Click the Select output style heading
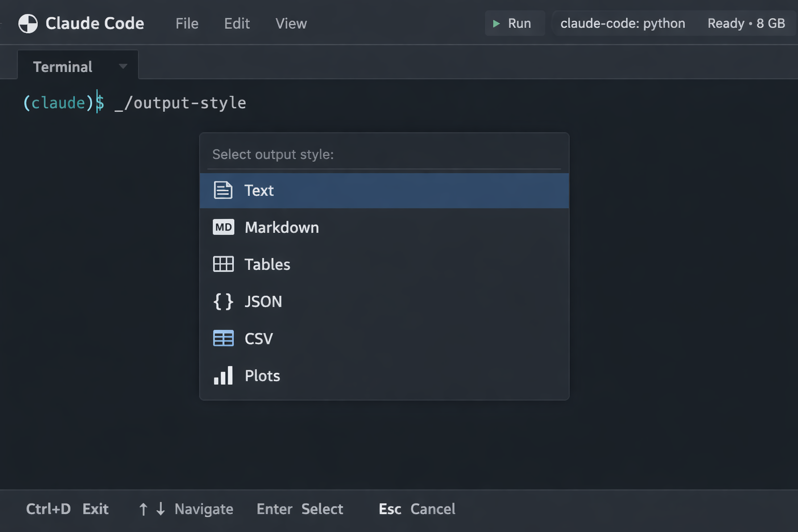798x532 pixels. click(273, 154)
